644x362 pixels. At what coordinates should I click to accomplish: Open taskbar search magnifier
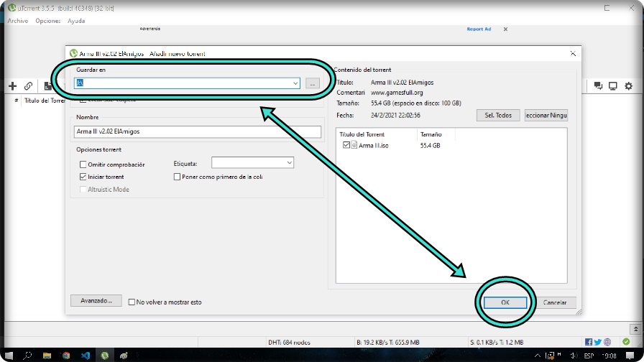coord(27,356)
